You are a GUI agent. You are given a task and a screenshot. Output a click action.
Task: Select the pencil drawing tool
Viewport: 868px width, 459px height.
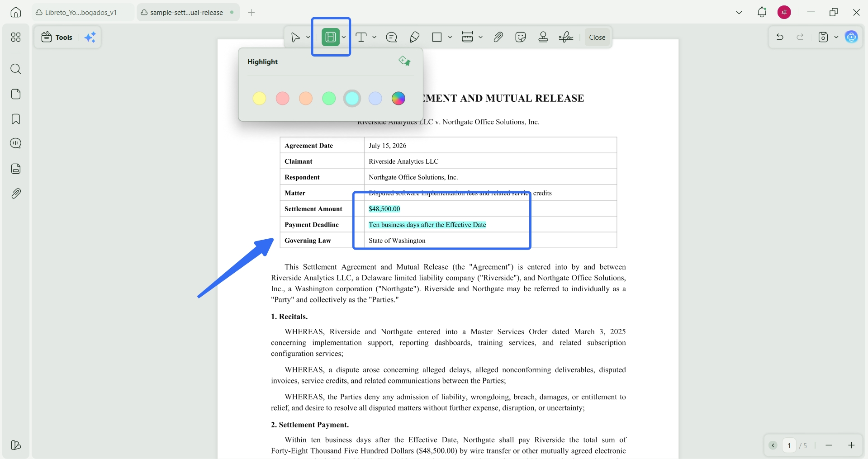pos(414,37)
